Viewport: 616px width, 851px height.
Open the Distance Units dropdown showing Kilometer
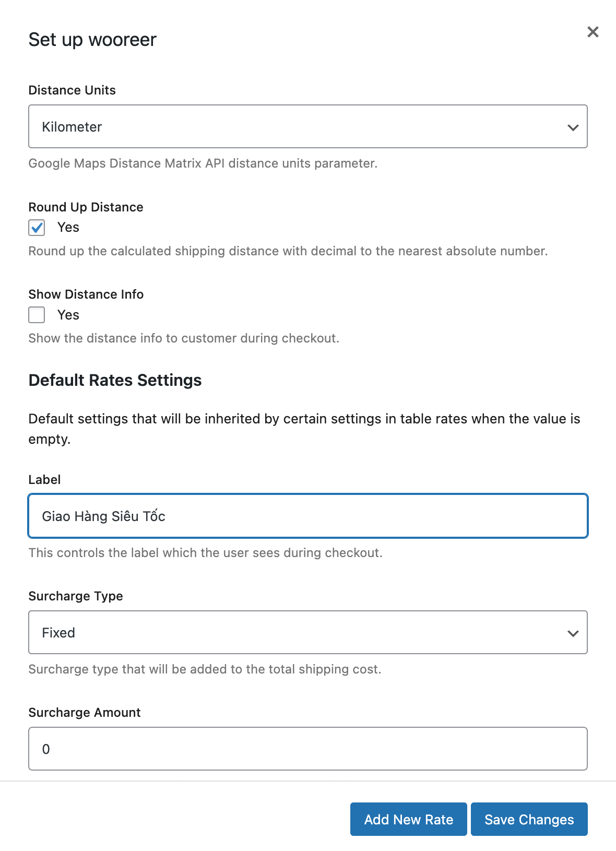[307, 127]
